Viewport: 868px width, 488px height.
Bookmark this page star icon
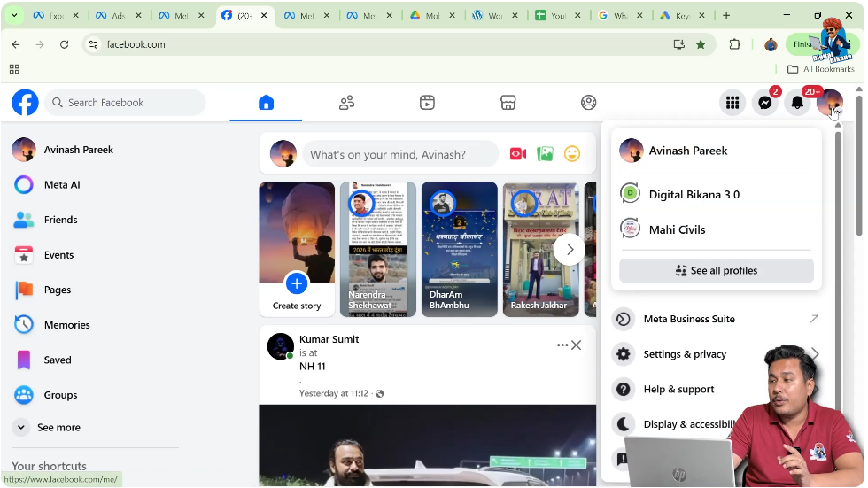pos(701,44)
